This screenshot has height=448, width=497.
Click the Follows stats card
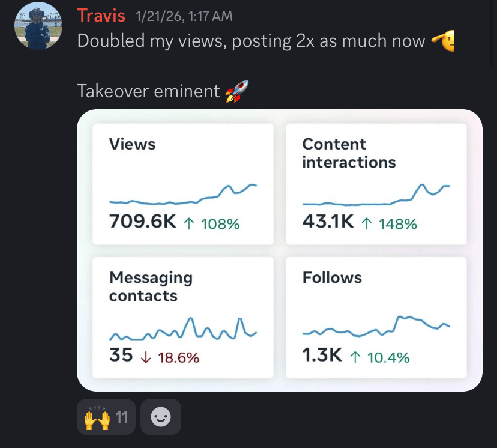[376, 317]
